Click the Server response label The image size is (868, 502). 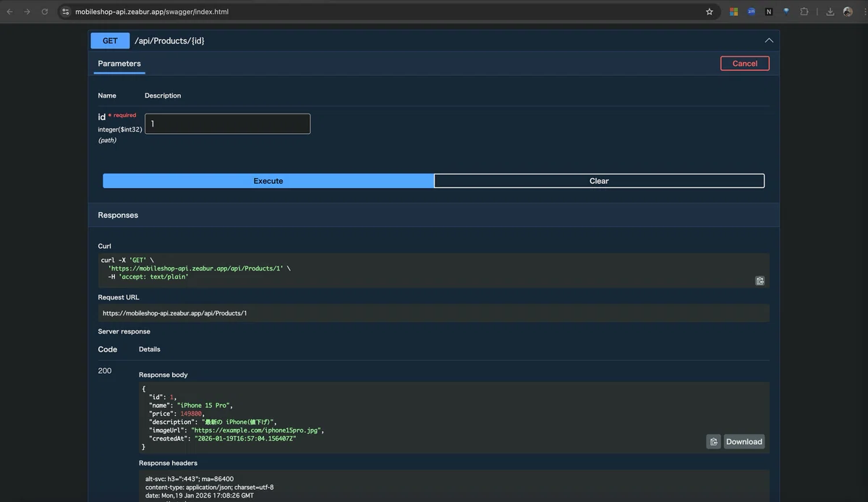click(x=124, y=331)
